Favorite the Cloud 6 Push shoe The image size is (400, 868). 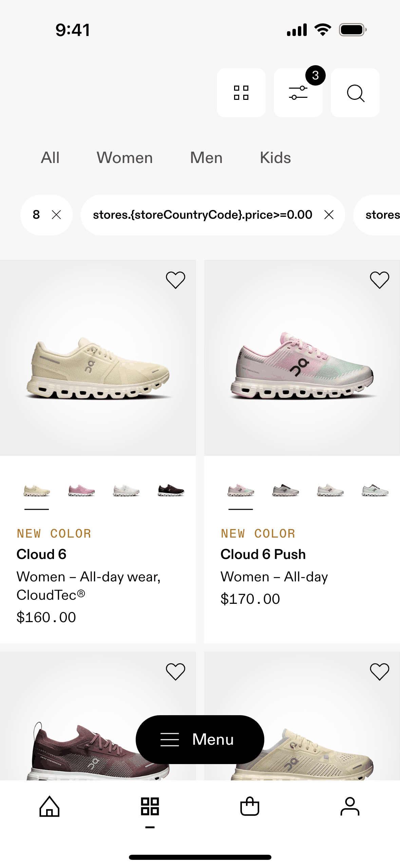379,280
